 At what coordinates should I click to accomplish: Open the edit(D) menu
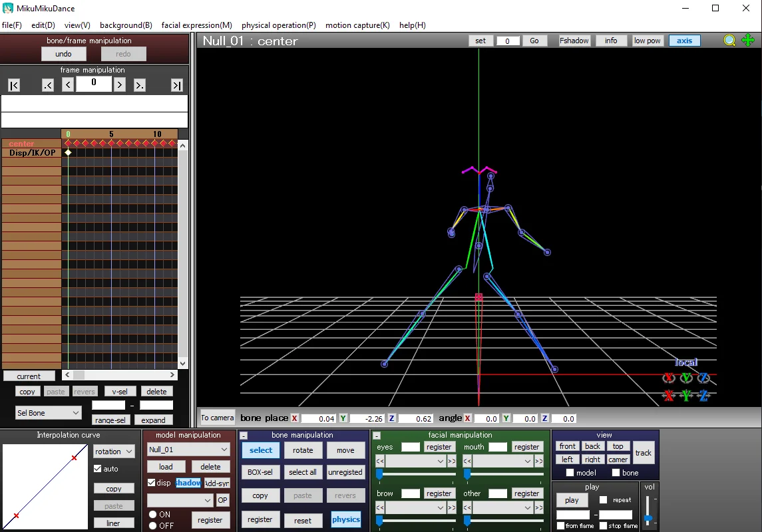(43, 25)
